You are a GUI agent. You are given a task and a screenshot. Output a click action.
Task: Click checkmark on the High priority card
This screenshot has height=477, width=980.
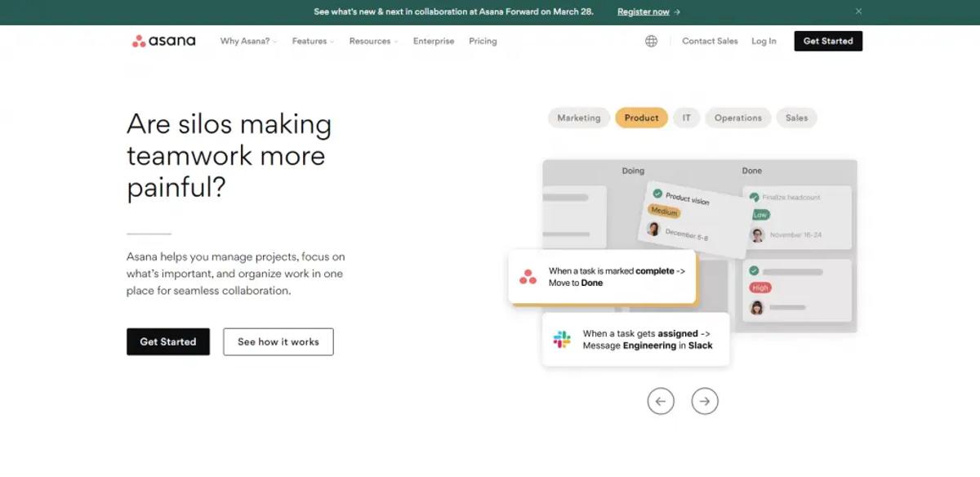(x=754, y=270)
